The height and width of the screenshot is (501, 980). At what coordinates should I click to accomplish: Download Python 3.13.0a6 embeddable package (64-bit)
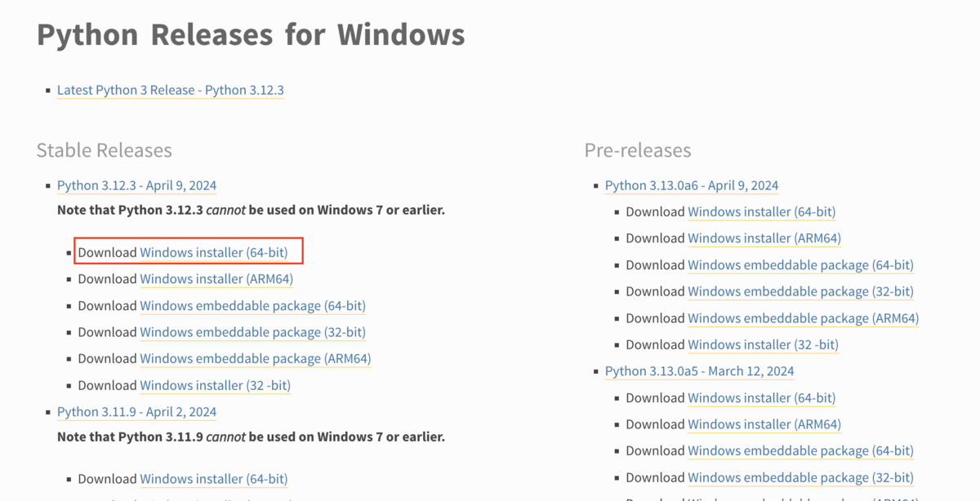click(x=800, y=265)
